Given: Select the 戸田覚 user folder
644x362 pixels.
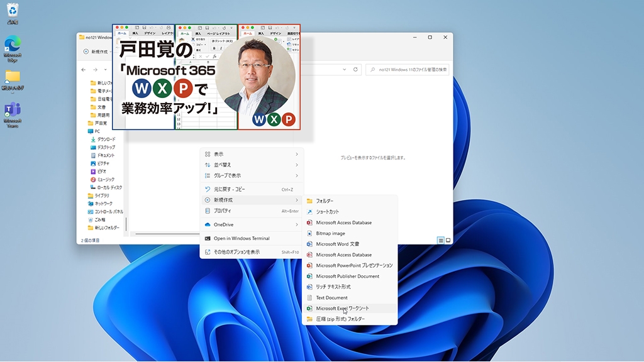Looking at the screenshot, I should tap(97, 123).
